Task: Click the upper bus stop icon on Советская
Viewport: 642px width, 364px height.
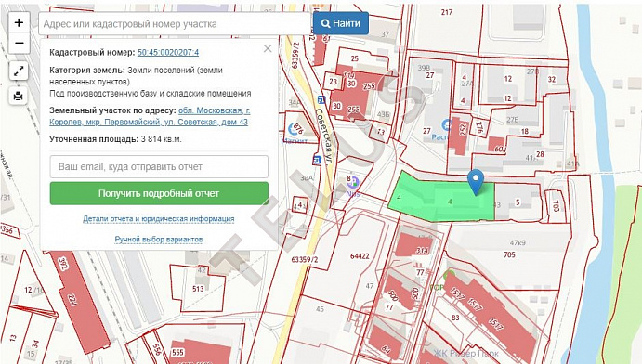Action: click(321, 99)
